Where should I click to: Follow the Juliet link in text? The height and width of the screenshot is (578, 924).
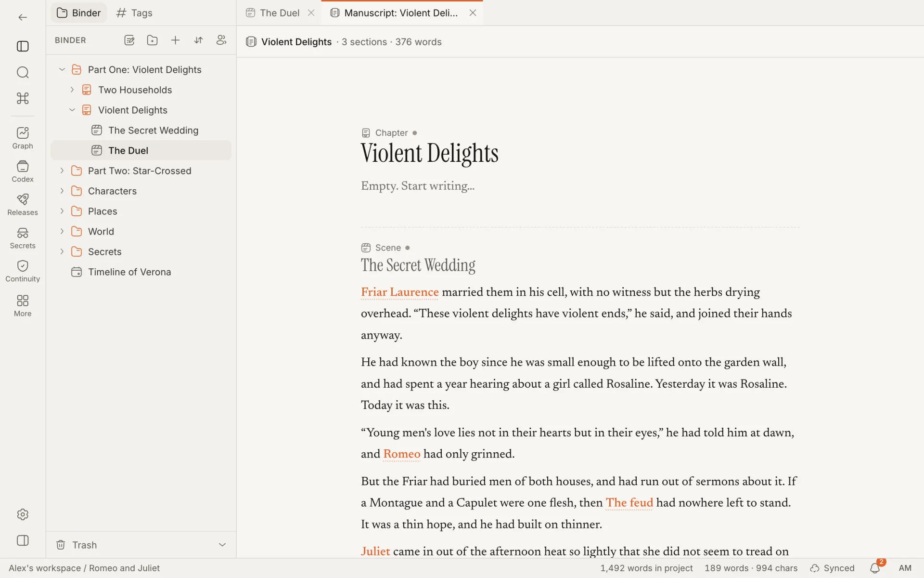[375, 552]
